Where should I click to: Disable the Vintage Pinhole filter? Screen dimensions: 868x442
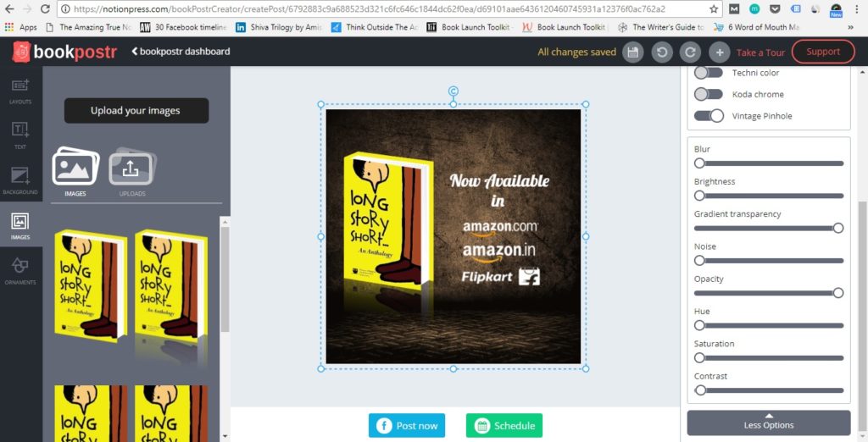pyautogui.click(x=709, y=116)
